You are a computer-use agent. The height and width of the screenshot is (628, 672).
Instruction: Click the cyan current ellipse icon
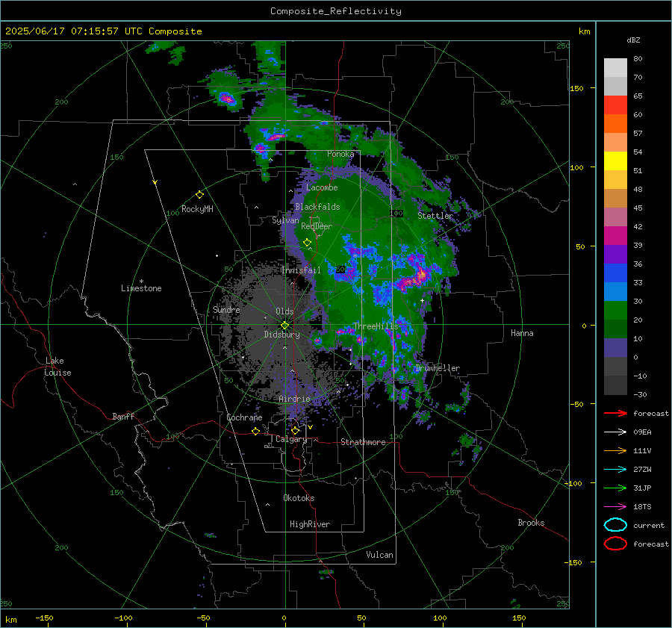[x=615, y=525]
